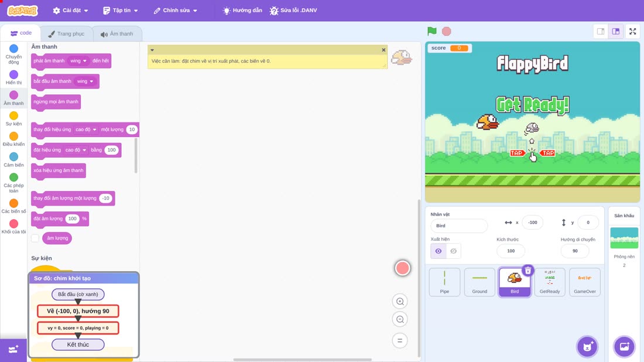Choose a new sprite with cat button

(587, 347)
